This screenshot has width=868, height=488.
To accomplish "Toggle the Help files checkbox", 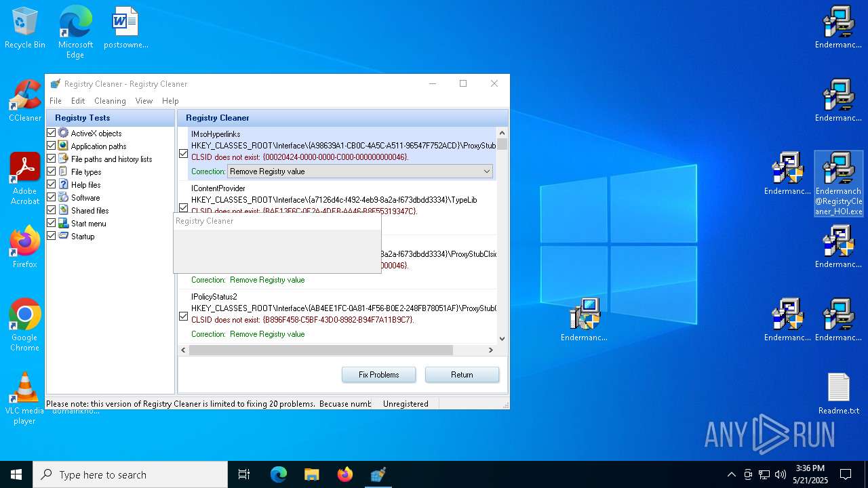I will click(x=51, y=184).
